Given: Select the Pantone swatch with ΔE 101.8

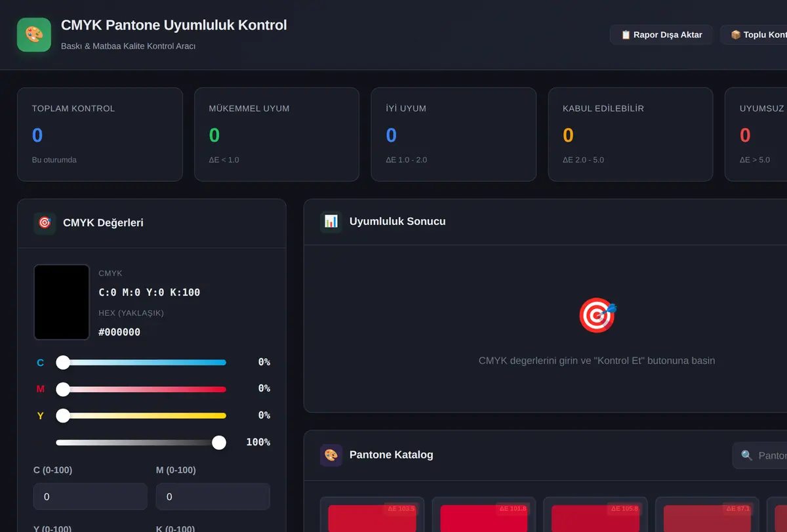Looking at the screenshot, I should (483, 515).
